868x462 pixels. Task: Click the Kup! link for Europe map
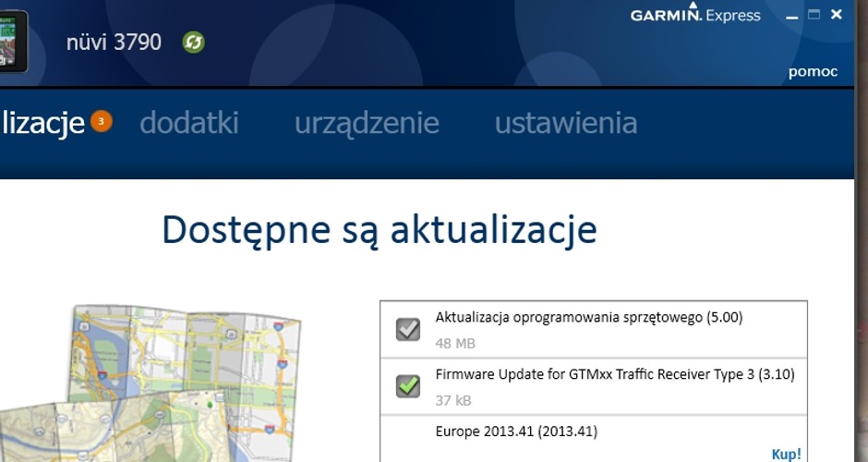coord(786,455)
